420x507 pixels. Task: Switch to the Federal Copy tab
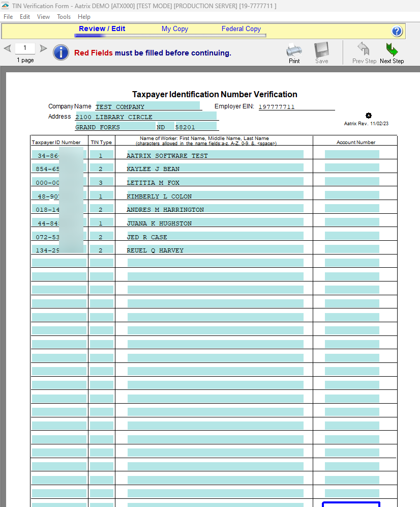(x=241, y=29)
